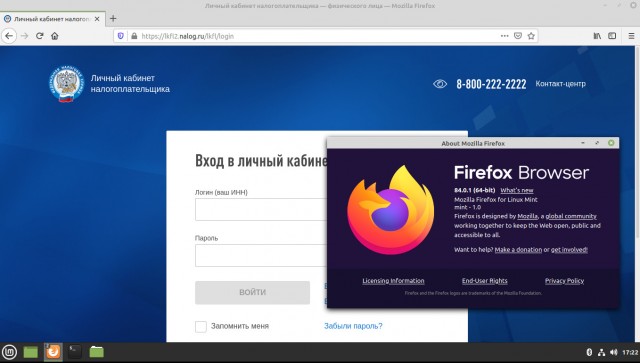The image size is (640, 363).
Task: Go back using the browser back arrow
Action: tap(9, 36)
